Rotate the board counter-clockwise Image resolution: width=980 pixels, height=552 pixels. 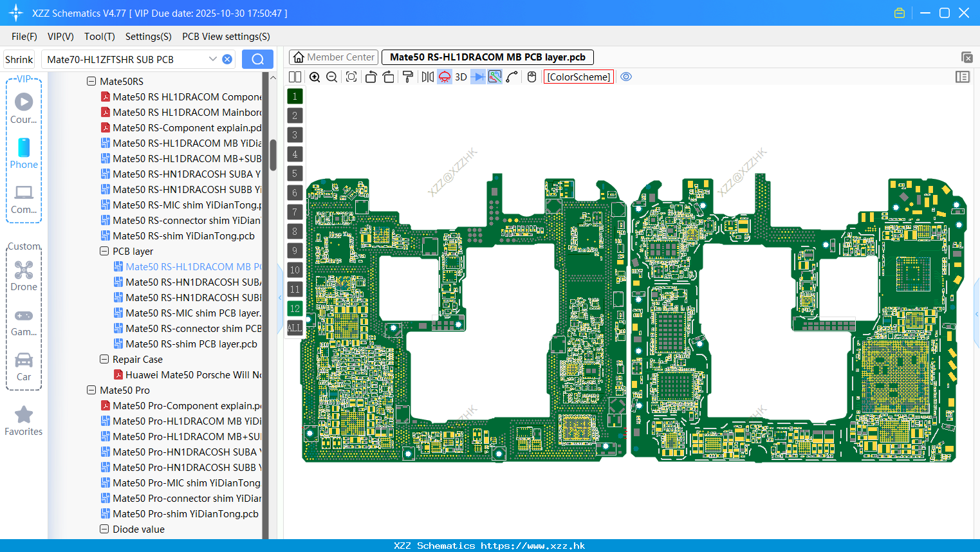point(371,77)
